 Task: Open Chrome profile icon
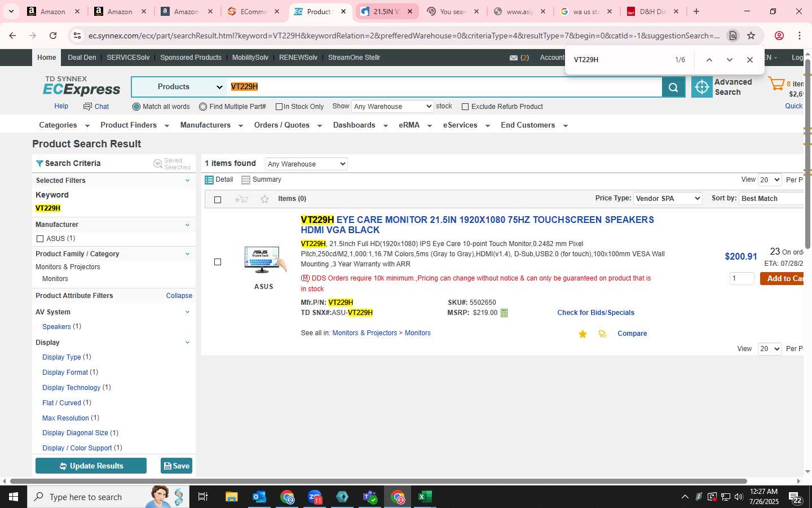pyautogui.click(x=779, y=36)
